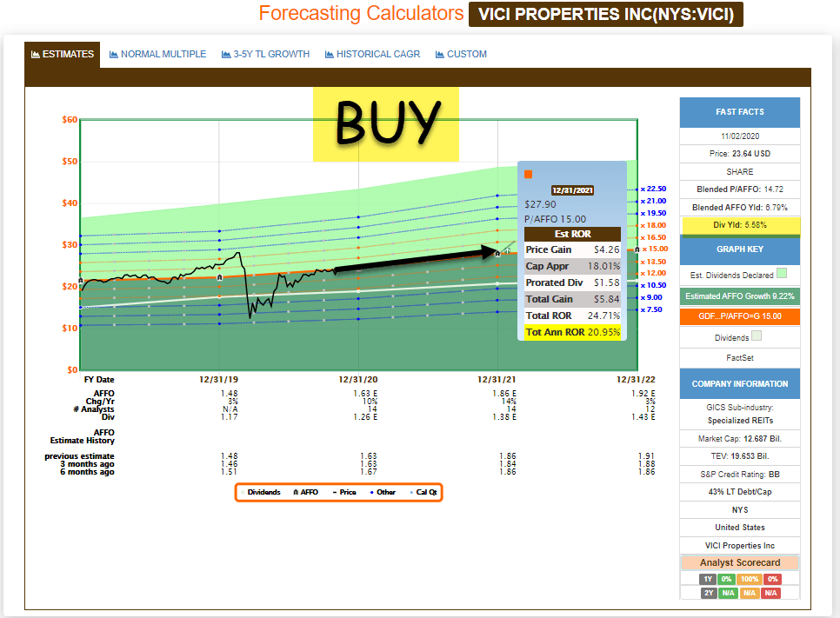Click the 12/31/2021 date in tooltip
The width and height of the screenshot is (840, 618).
[x=572, y=190]
